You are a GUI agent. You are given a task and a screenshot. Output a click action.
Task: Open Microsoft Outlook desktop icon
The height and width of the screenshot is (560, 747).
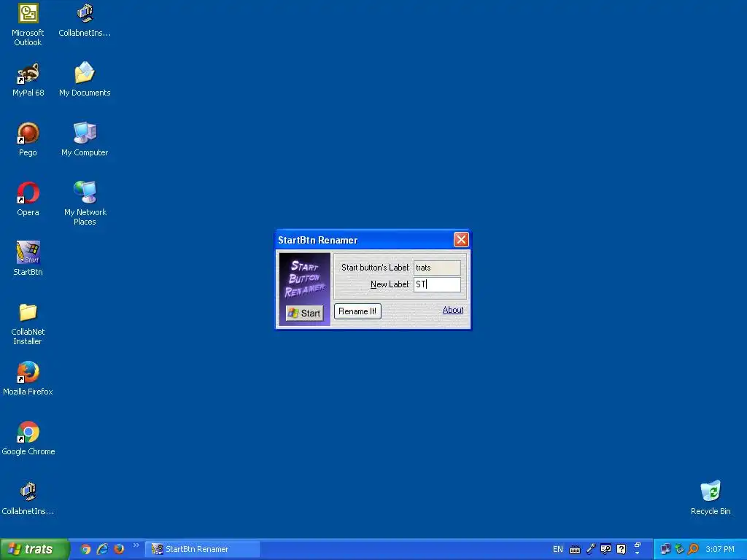coord(28,24)
